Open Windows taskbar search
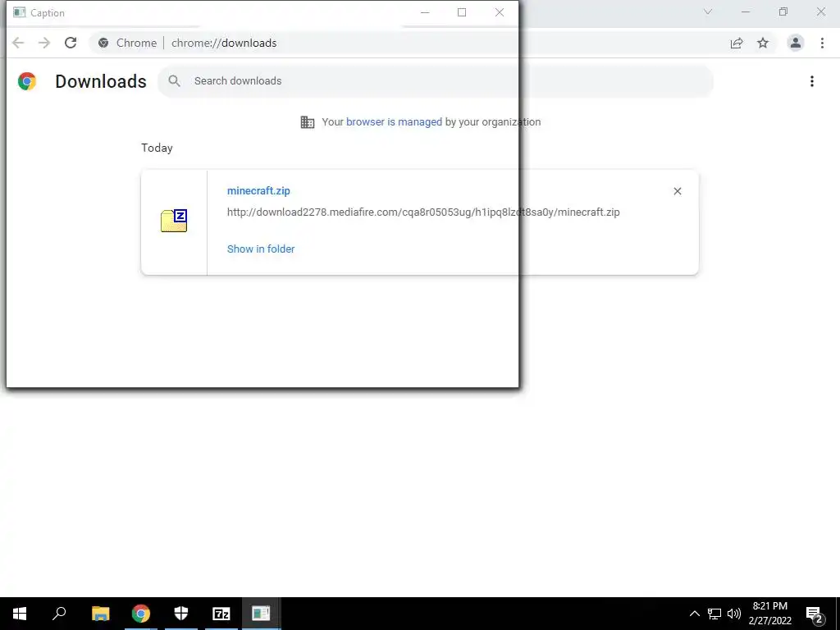The image size is (840, 630). click(x=59, y=614)
